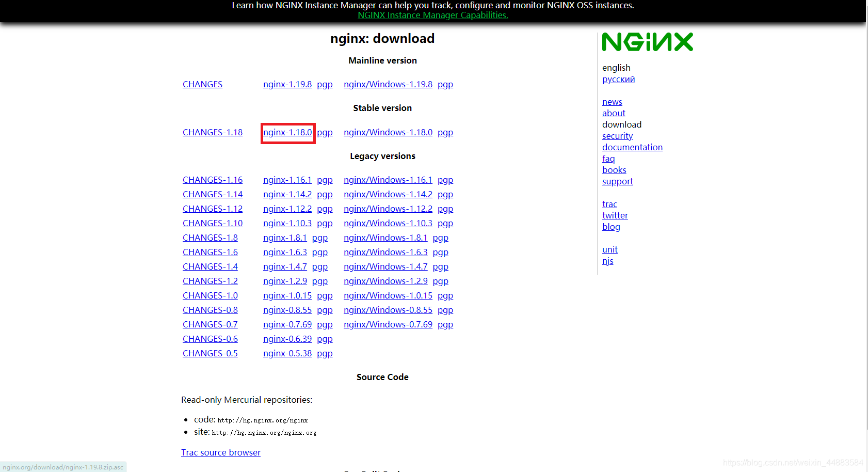Open CHANGES-1.4 link

point(210,266)
